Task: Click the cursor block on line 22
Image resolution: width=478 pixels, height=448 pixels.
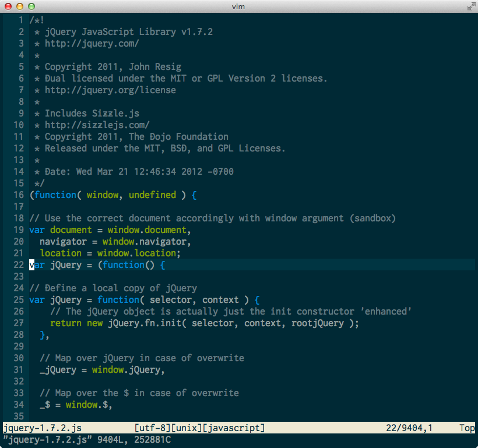Action: 31,265
